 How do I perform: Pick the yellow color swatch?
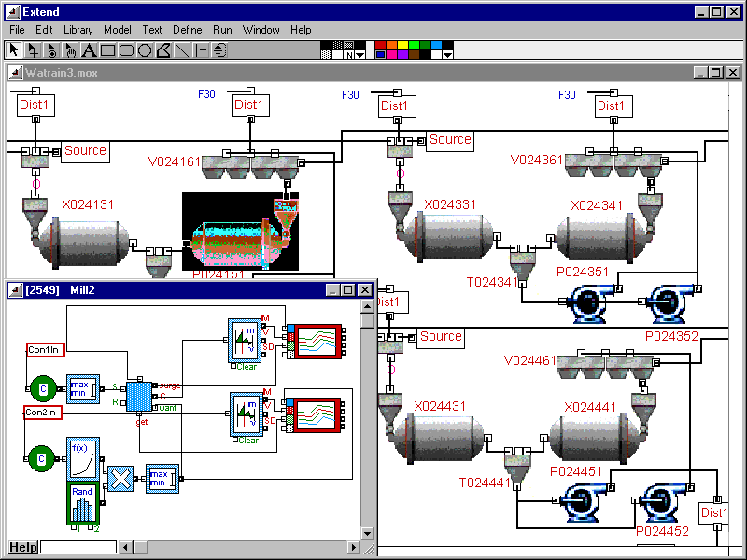pos(403,45)
